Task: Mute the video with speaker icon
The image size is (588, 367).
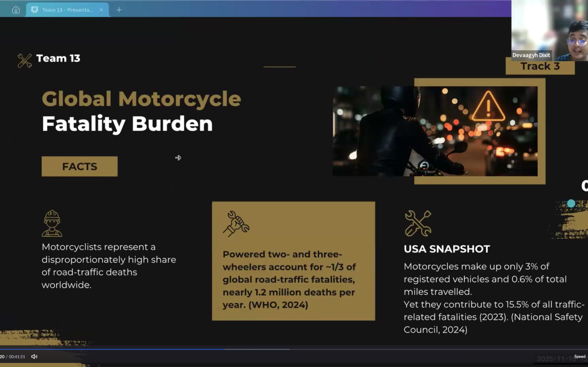Action: (34, 356)
